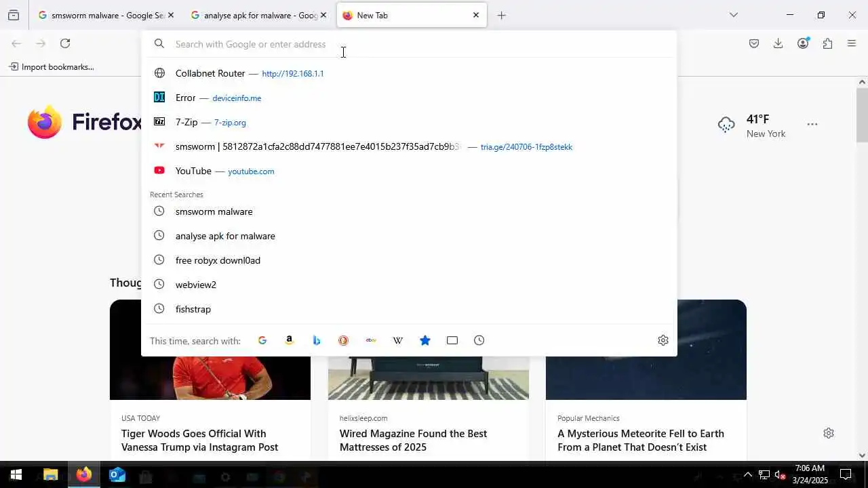868x488 pixels.
Task: Open File Explorer from taskbar
Action: 51,475
